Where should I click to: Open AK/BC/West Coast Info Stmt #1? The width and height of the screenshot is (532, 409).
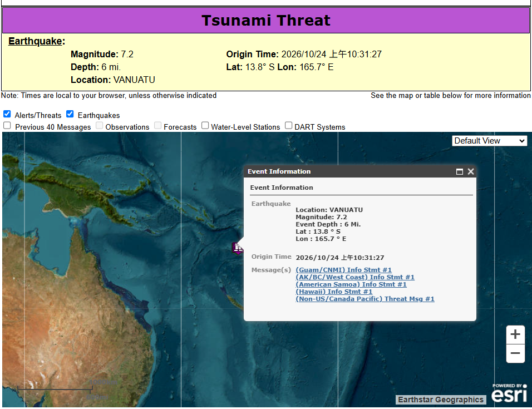point(355,278)
